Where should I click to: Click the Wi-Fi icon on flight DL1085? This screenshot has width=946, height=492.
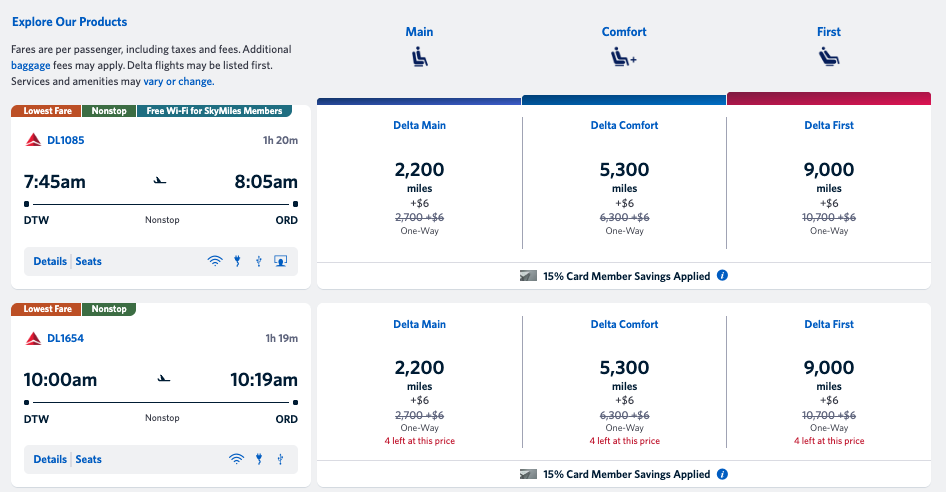coord(215,261)
